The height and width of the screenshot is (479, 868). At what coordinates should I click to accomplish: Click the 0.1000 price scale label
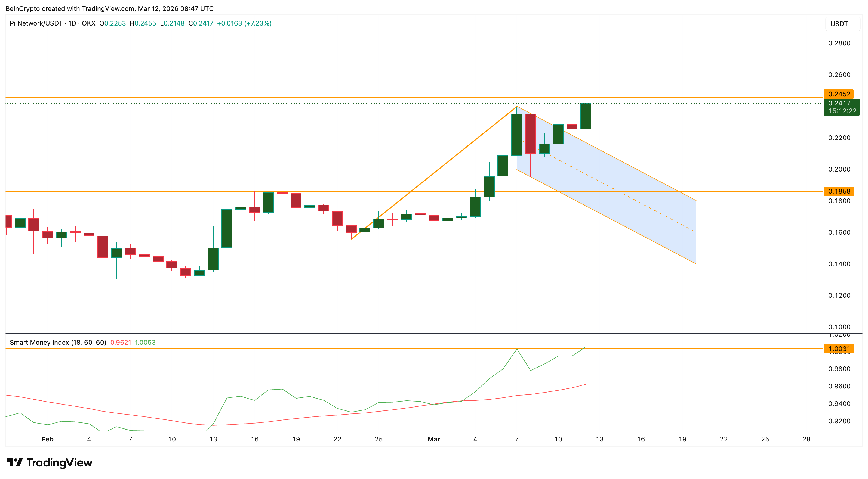point(839,327)
